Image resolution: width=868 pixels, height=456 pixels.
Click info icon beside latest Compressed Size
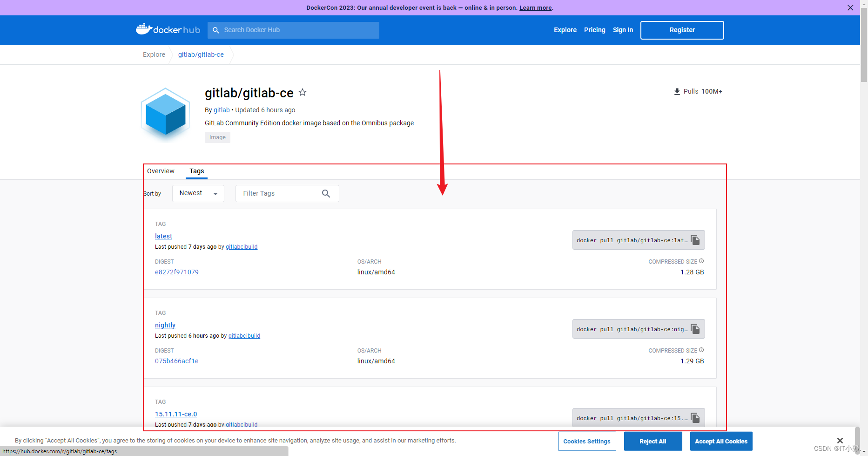coord(701,261)
